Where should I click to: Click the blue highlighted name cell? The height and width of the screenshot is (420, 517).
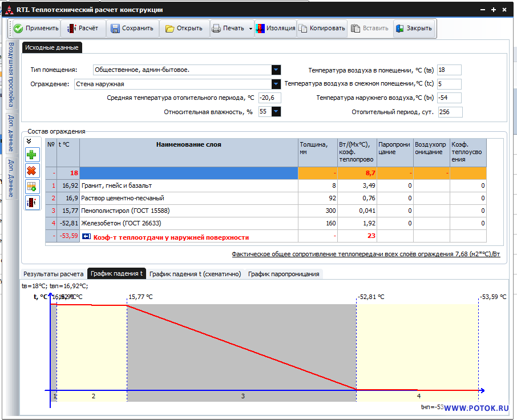[189, 173]
